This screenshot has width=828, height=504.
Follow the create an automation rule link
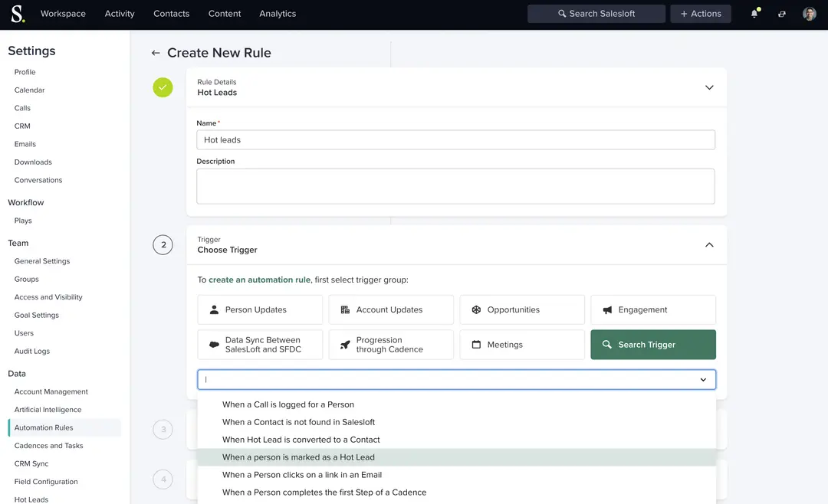259,280
